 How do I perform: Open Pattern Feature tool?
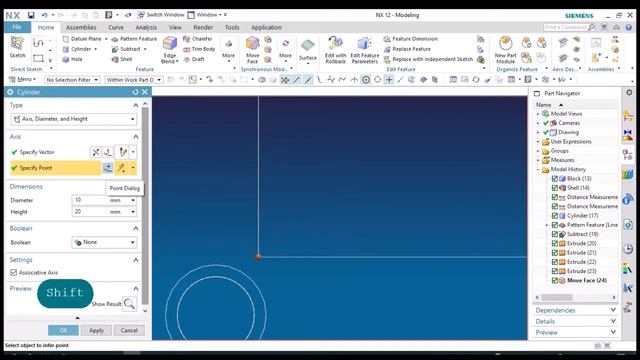coord(134,39)
